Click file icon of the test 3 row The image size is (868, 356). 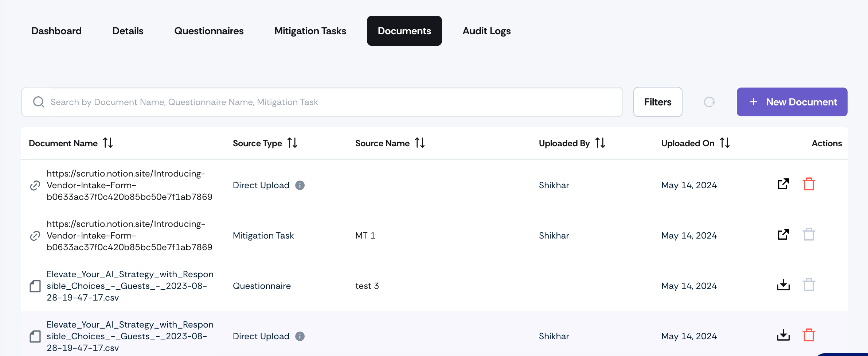click(35, 286)
